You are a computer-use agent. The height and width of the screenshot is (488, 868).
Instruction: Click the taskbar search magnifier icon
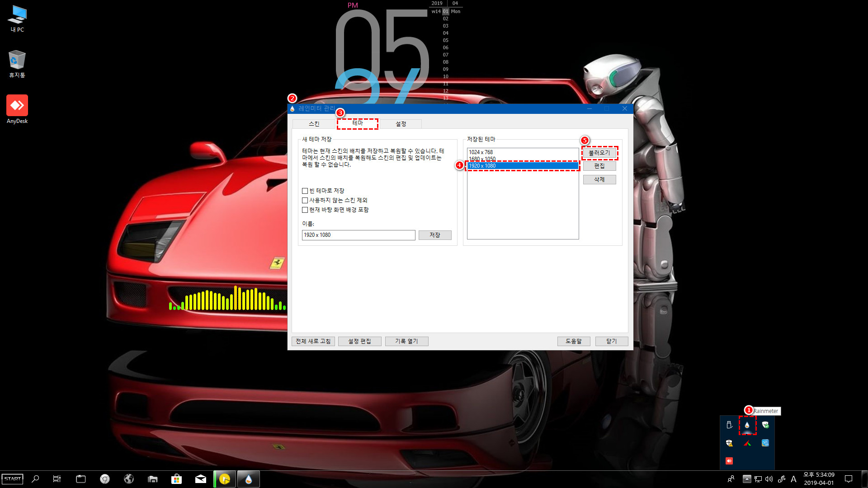click(x=35, y=479)
